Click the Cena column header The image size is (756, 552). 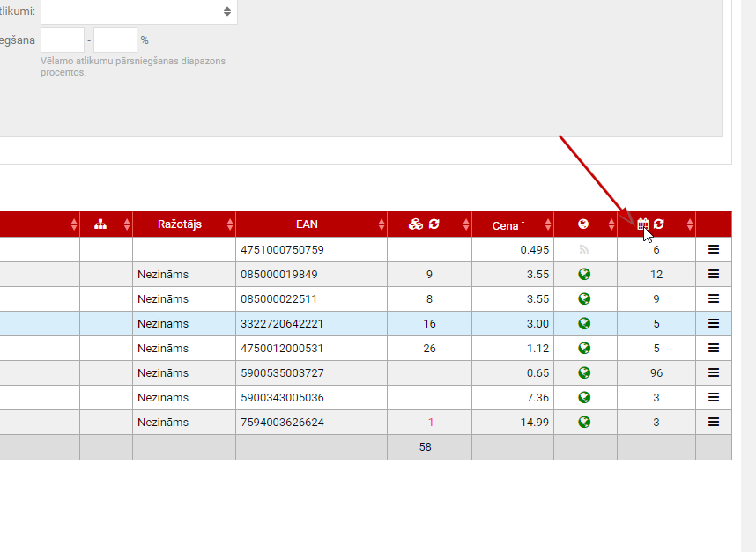(506, 225)
